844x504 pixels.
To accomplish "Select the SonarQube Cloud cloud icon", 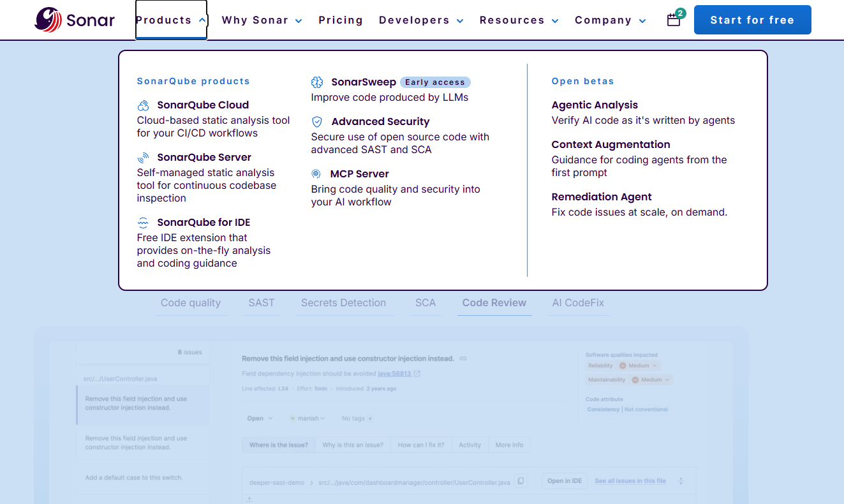I will point(143,104).
